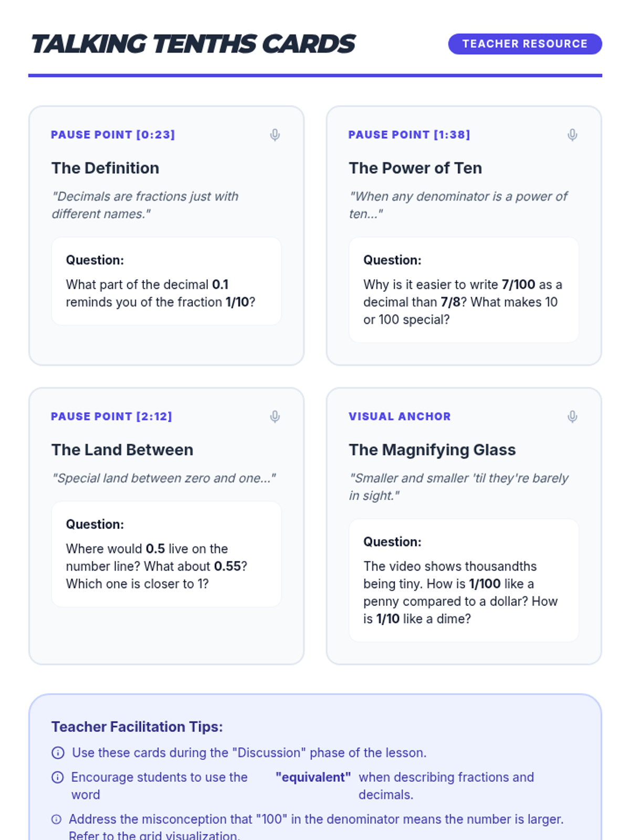Image resolution: width=630 pixels, height=840 pixels.
Task: Select the Pause Point [1:38] label
Action: click(409, 135)
